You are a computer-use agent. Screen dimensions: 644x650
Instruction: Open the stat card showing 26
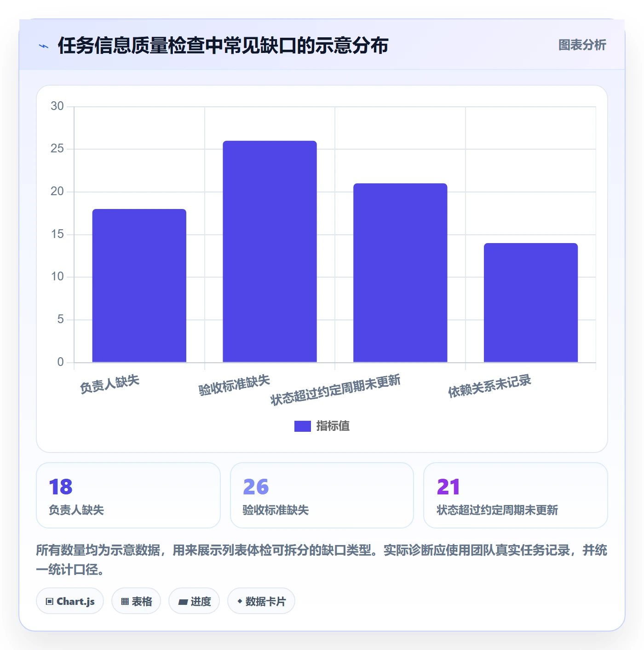tap(322, 495)
